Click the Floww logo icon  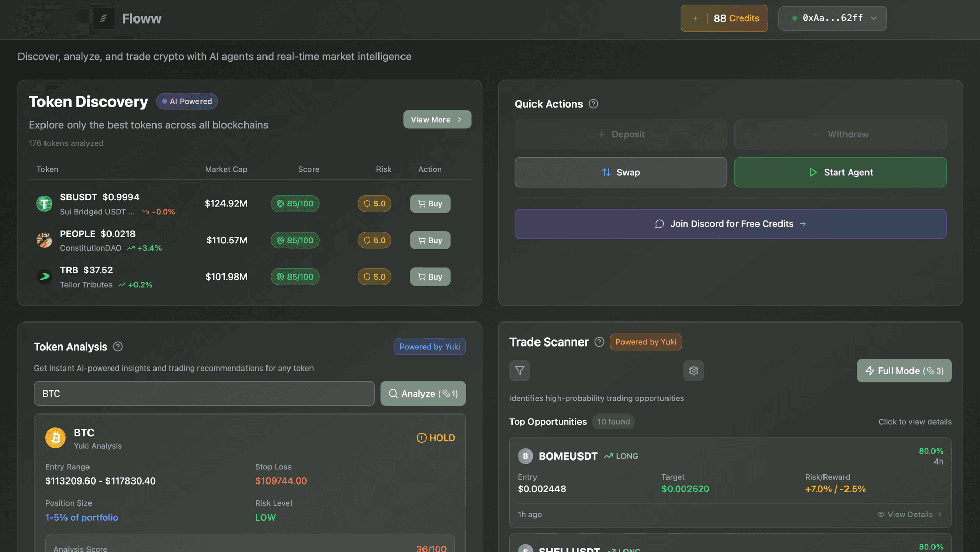click(x=103, y=18)
